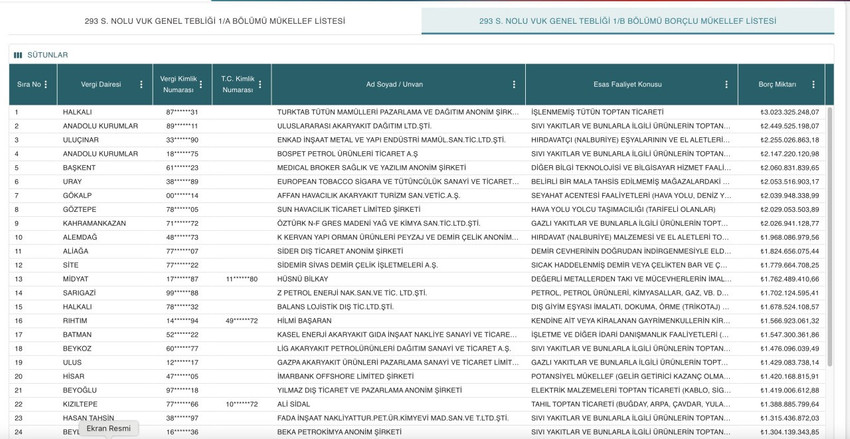
Task: Click tax ID 87******31
Action: tap(182, 112)
